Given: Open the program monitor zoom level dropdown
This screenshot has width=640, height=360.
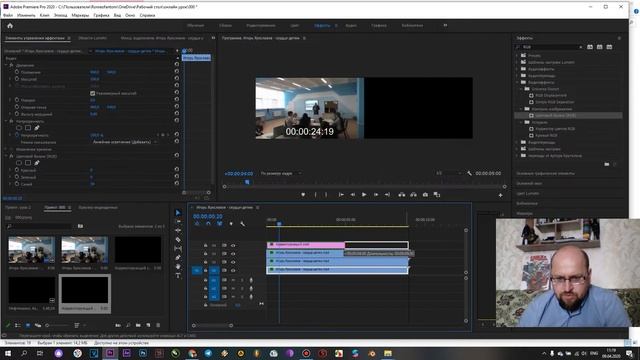Looking at the screenshot, I should point(281,173).
